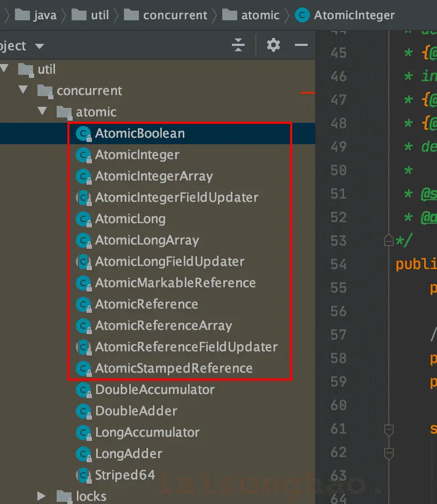
Task: Open the Project view dropdown
Action: (x=39, y=46)
